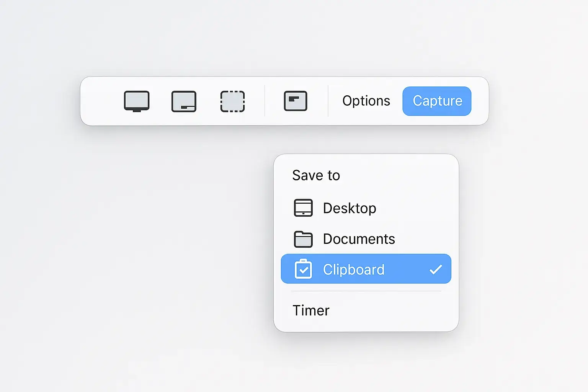Click empty toolbar area left of monitor icon
The height and width of the screenshot is (392, 588).
coord(101,101)
